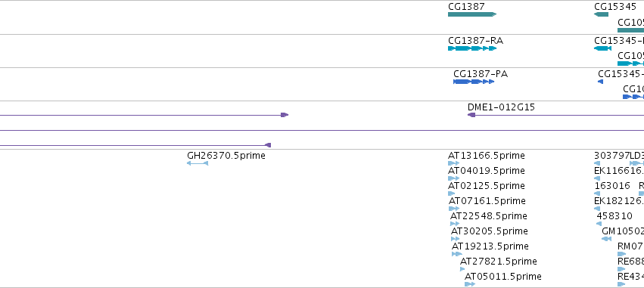This screenshot has width=644, height=288.
Task: Click the DME1-012G15 arrowhead marker
Action: click(471, 115)
